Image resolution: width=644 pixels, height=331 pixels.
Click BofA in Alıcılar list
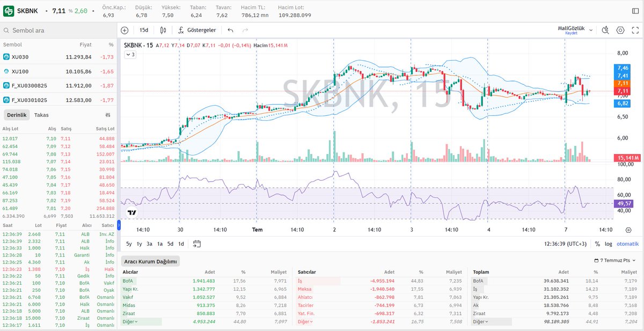click(x=128, y=281)
